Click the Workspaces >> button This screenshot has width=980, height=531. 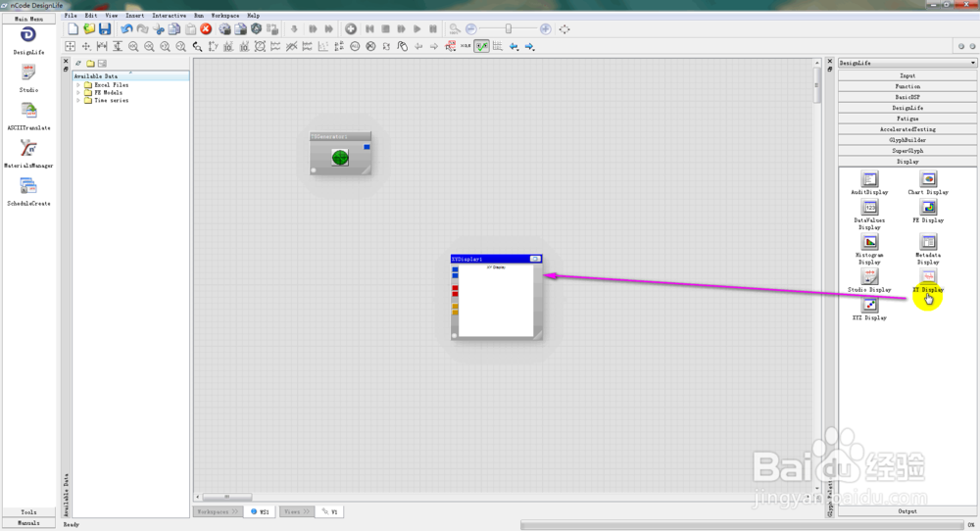(218, 511)
